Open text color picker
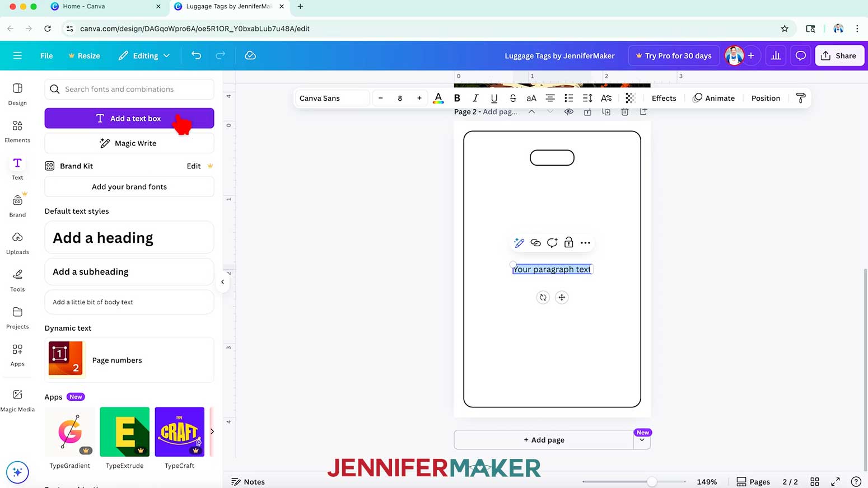868x488 pixels. click(438, 98)
